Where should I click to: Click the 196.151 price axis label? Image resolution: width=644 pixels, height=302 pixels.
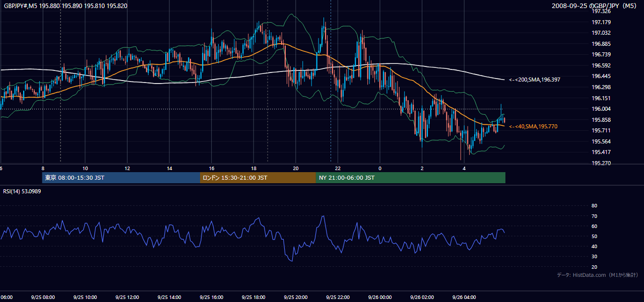click(601, 98)
